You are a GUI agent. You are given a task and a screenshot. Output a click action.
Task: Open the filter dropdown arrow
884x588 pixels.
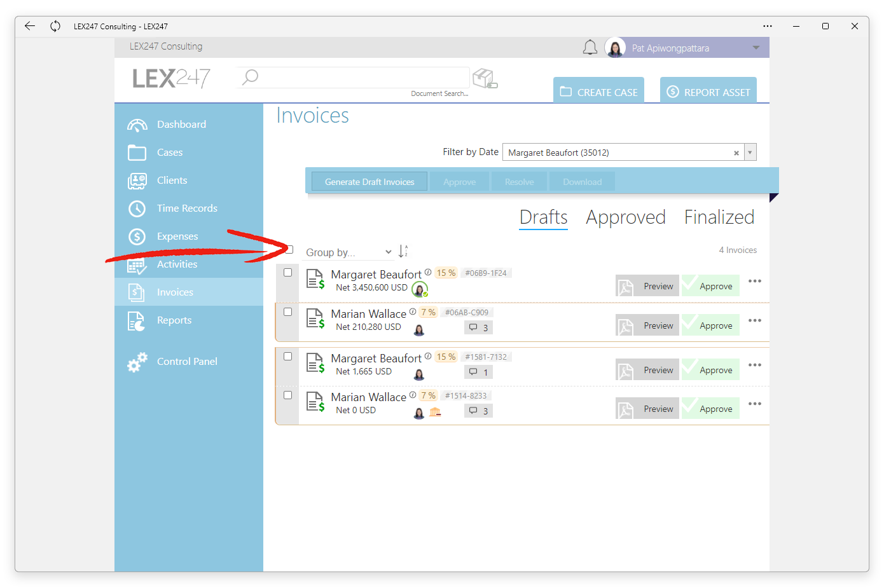click(x=750, y=153)
